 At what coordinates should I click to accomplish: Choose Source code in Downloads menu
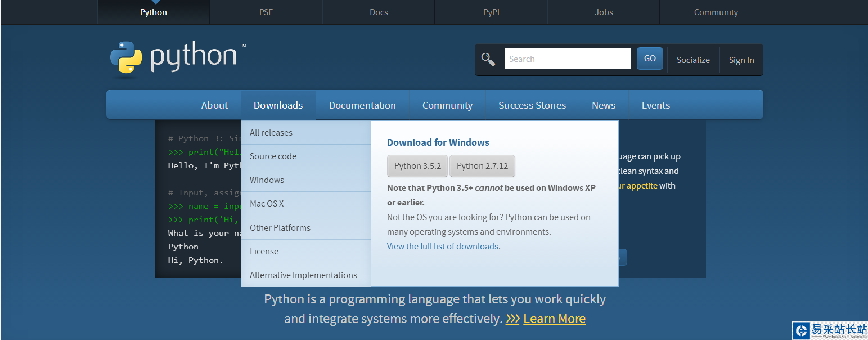pos(273,156)
